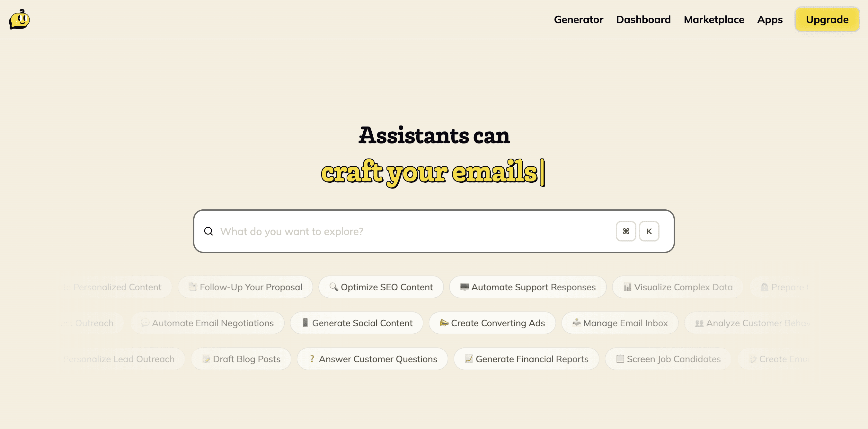Open the Apps nav link

[770, 20]
